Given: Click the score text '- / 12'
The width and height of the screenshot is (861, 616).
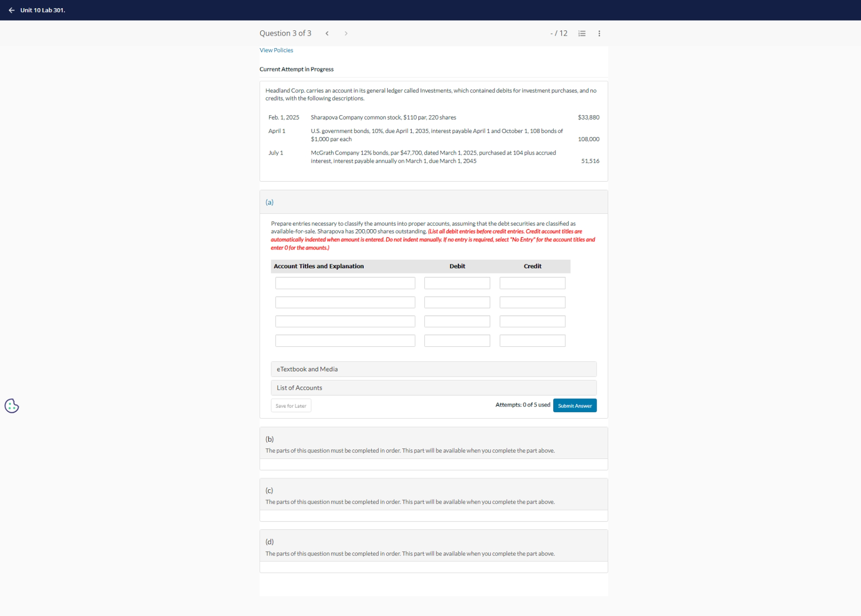Looking at the screenshot, I should 559,33.
